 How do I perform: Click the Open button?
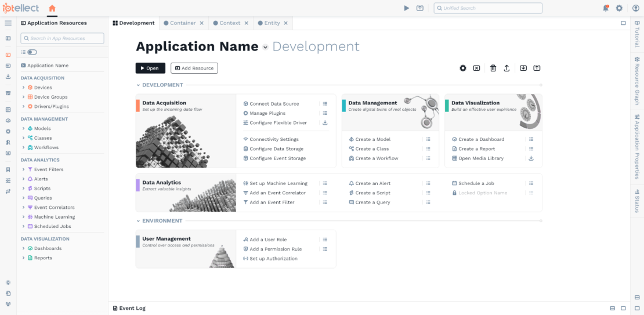tap(150, 68)
